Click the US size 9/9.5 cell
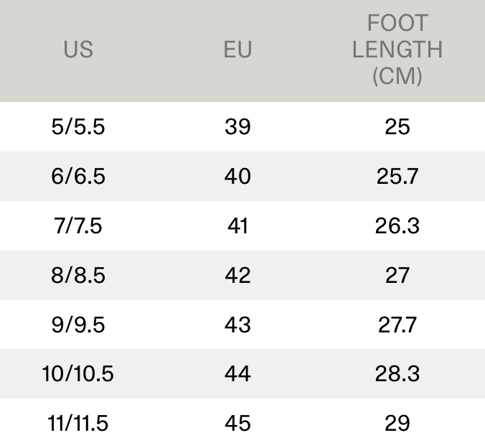Image resolution: width=485 pixels, height=448 pixels. tap(78, 325)
